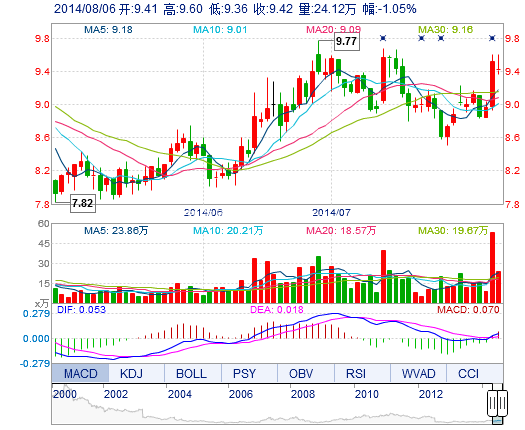Click the tallest red volume bar

[x=492, y=268]
